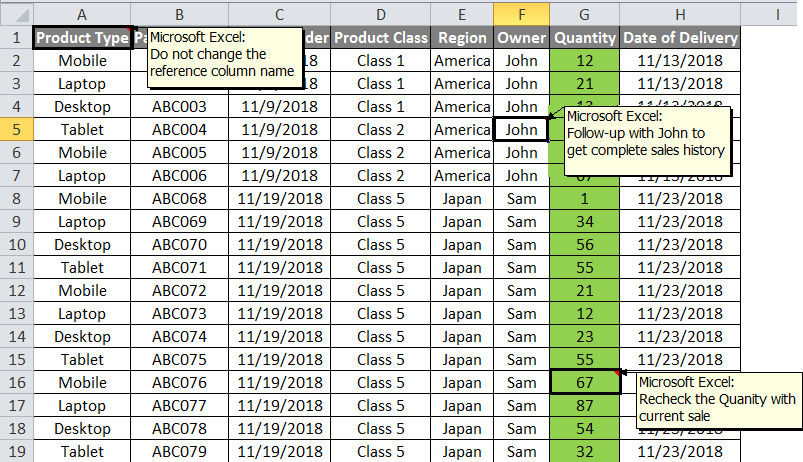Image resolution: width=803 pixels, height=462 pixels.
Task: Click quantity cell 1 in row 8
Action: (584, 199)
